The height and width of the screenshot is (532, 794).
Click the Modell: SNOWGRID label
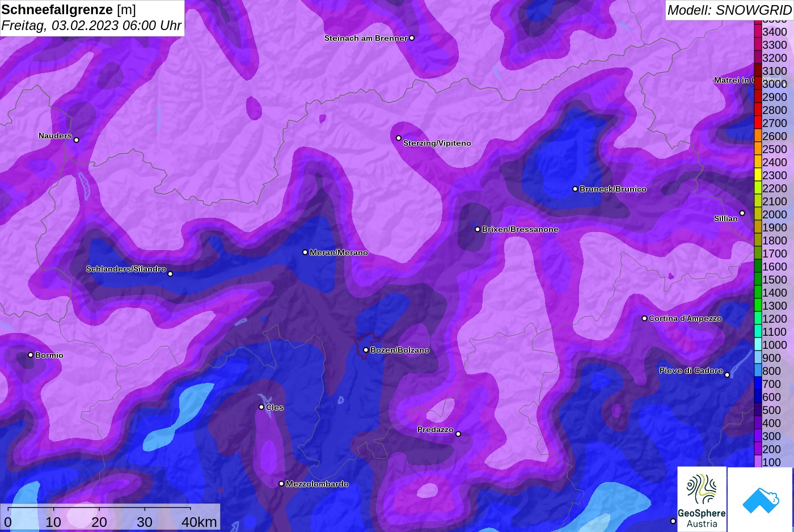[x=729, y=10]
